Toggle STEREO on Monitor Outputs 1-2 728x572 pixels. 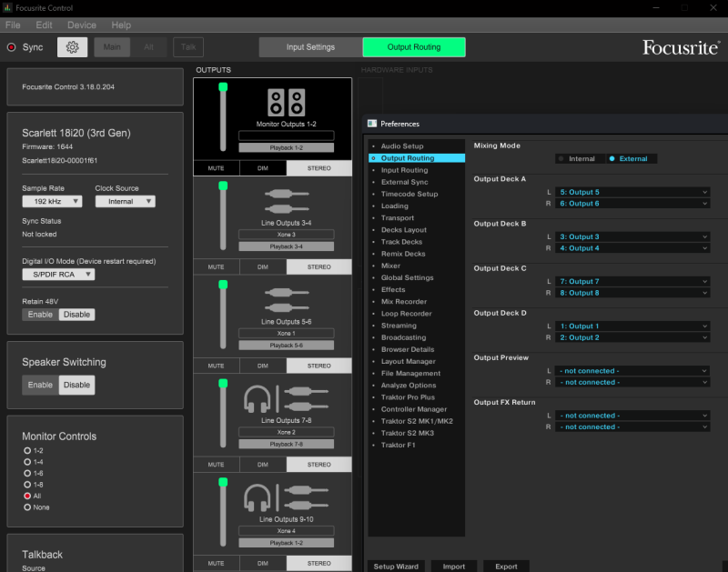tap(319, 168)
